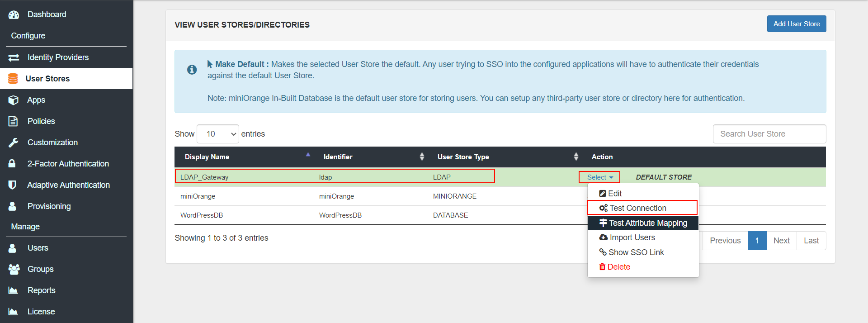
Task: Click the Customization wrench icon
Action: pos(14,142)
